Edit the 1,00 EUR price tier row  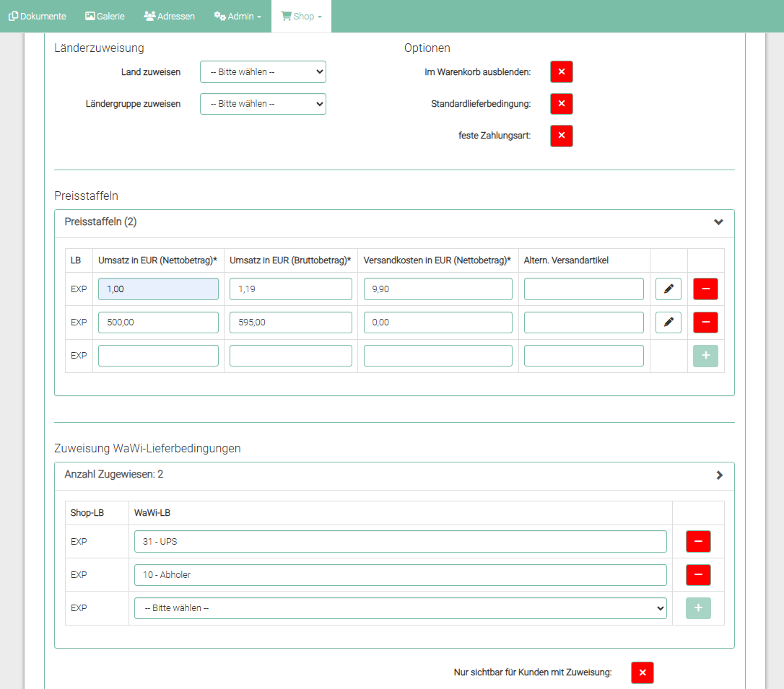point(668,289)
